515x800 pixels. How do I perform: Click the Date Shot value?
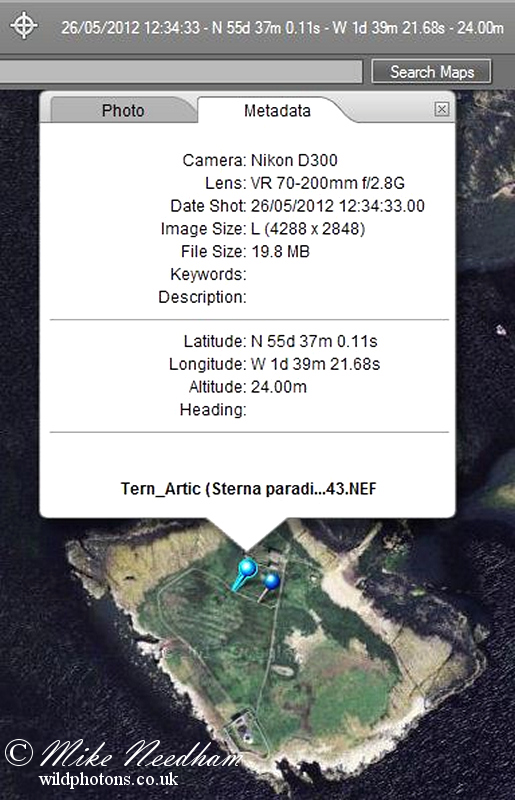pos(337,206)
